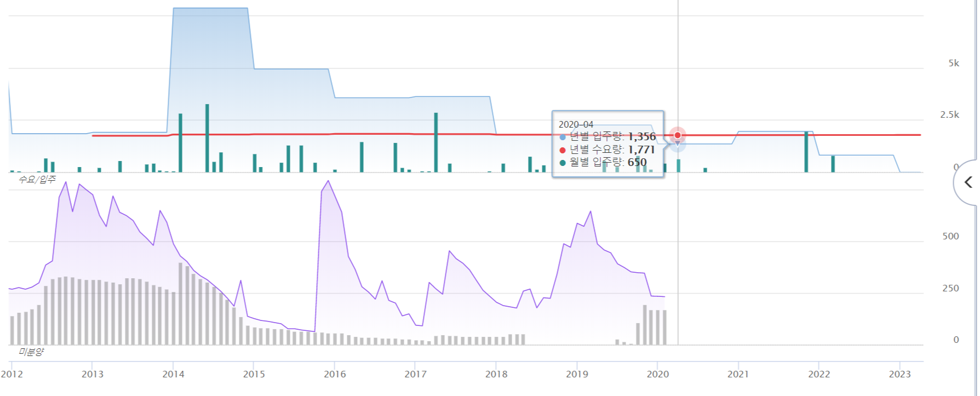Click the 2022 x-axis year label
Image resolution: width=980 pixels, height=396 pixels.
[x=819, y=374]
